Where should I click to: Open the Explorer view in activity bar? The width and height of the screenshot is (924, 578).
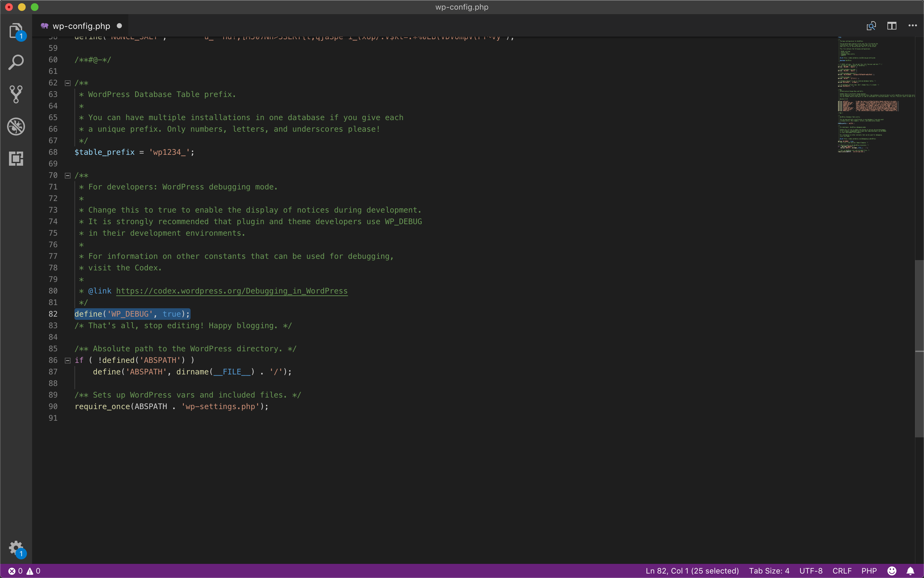coord(16,31)
